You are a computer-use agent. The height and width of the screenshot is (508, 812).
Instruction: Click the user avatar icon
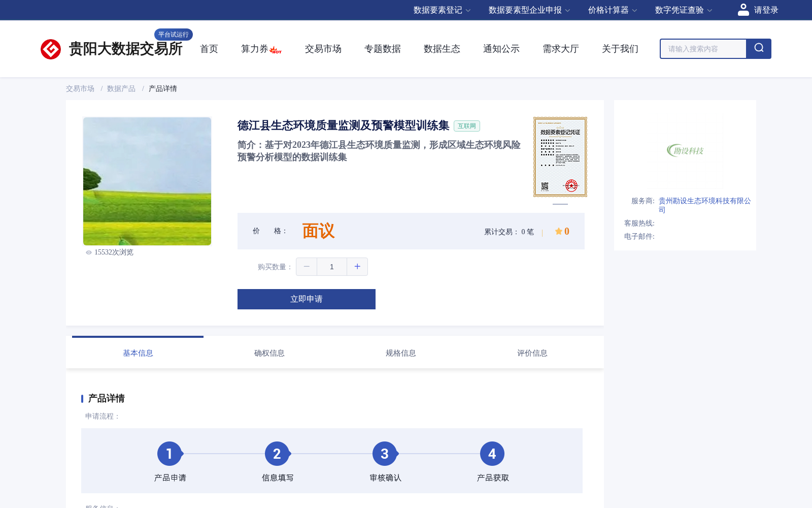pyautogui.click(x=743, y=10)
